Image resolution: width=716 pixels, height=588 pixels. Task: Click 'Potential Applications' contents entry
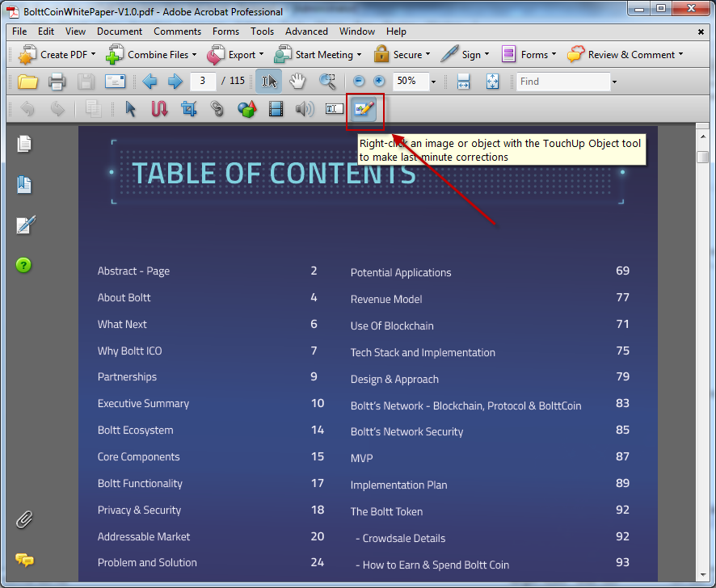tap(401, 273)
